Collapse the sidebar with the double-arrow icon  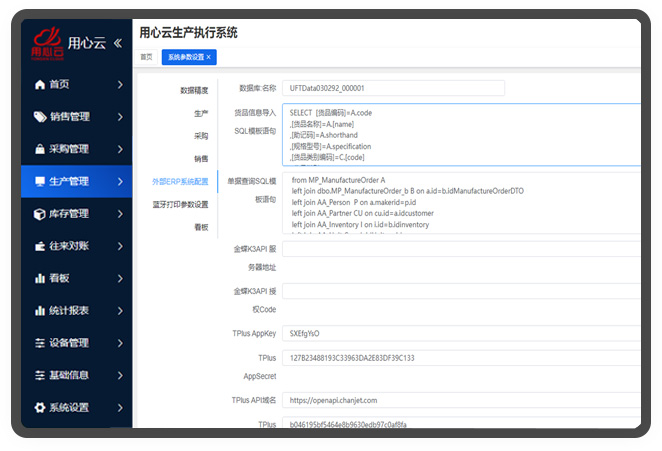pos(118,43)
